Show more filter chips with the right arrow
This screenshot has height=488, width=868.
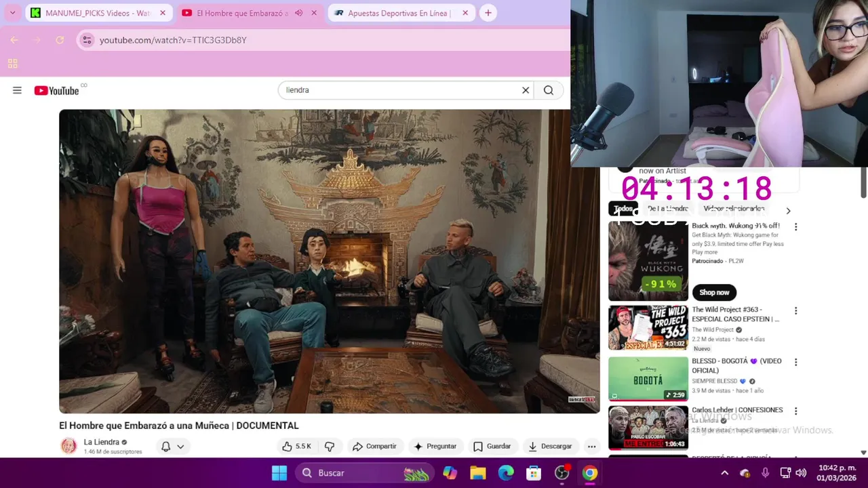point(788,211)
